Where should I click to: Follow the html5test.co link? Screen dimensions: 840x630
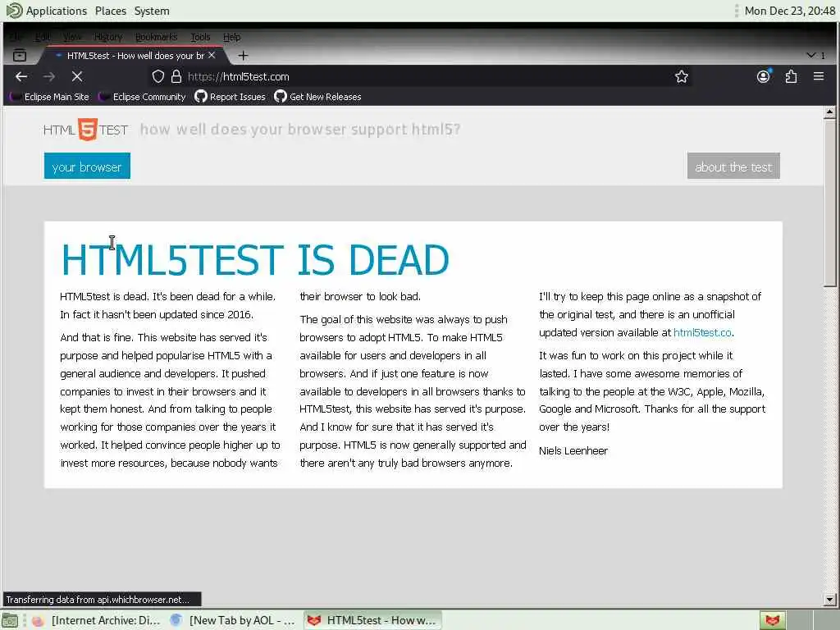coord(702,333)
